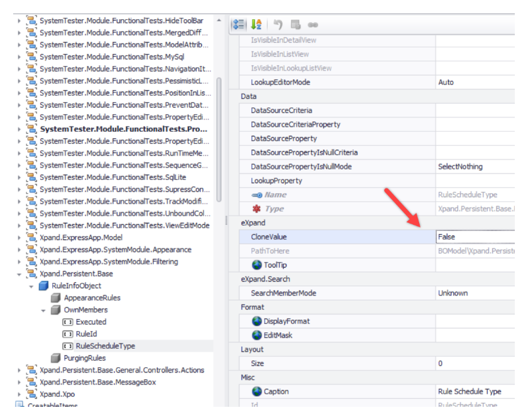Select Xpand.Persistent.Base.General.Controllers.Actions
Image resolution: width=528 pixels, height=420 pixels.
click(x=122, y=371)
